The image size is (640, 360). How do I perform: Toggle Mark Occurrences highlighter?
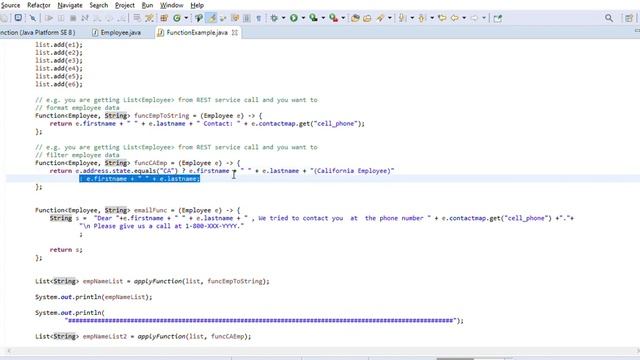(212, 18)
